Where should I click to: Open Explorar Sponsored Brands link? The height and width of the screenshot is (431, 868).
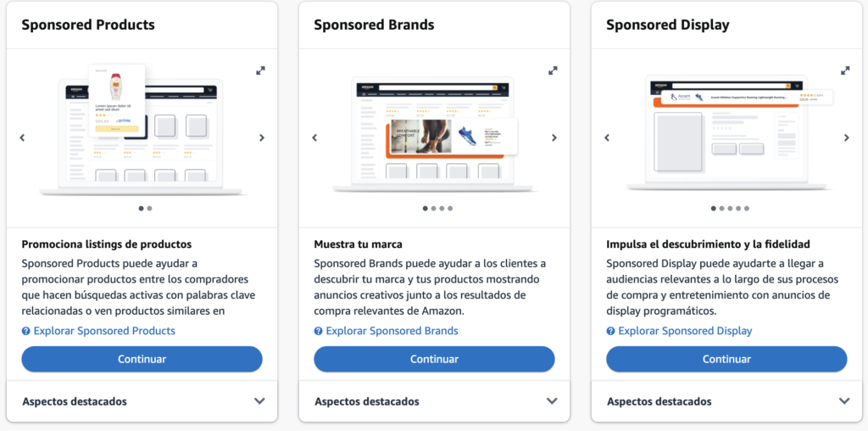click(392, 331)
